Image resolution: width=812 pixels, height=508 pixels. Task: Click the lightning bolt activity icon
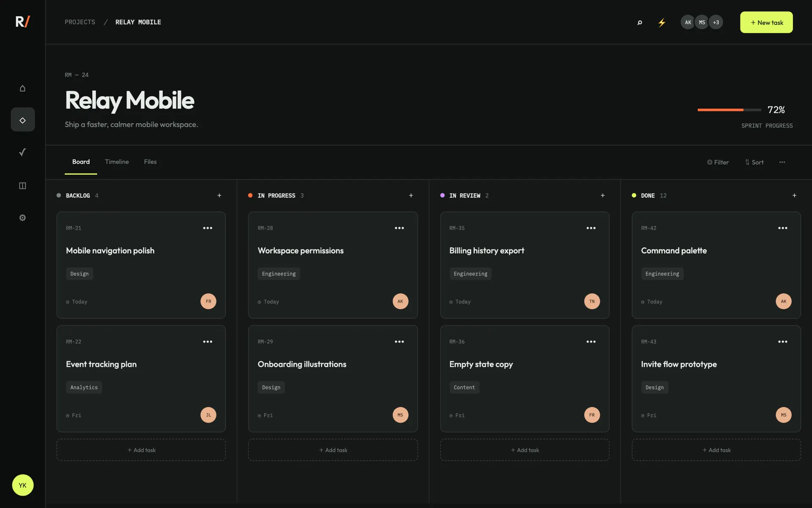point(662,22)
